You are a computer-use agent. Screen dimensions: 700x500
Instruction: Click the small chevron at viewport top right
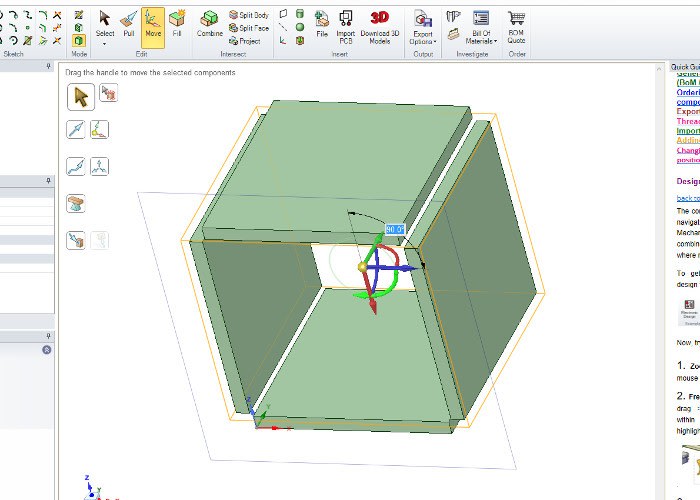click(658, 69)
